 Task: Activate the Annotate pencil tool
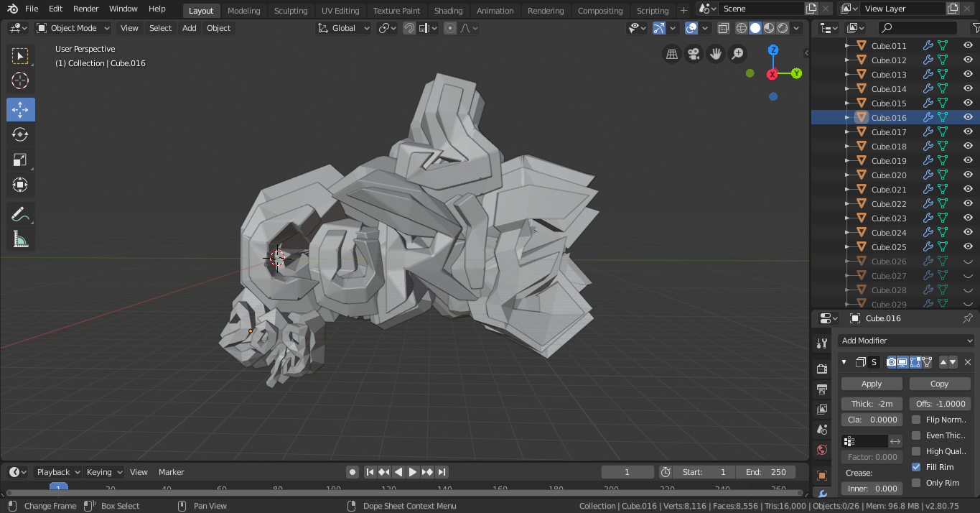point(20,214)
